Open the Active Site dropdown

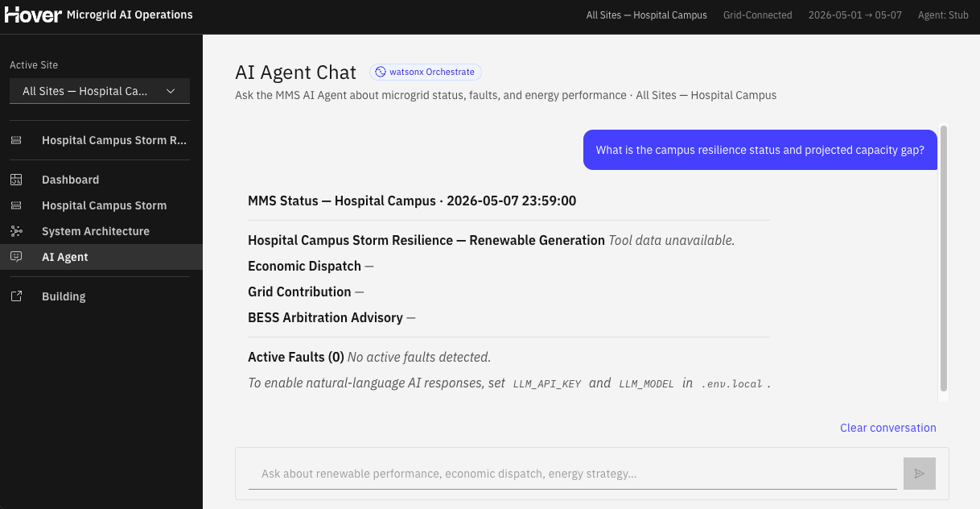coord(100,91)
